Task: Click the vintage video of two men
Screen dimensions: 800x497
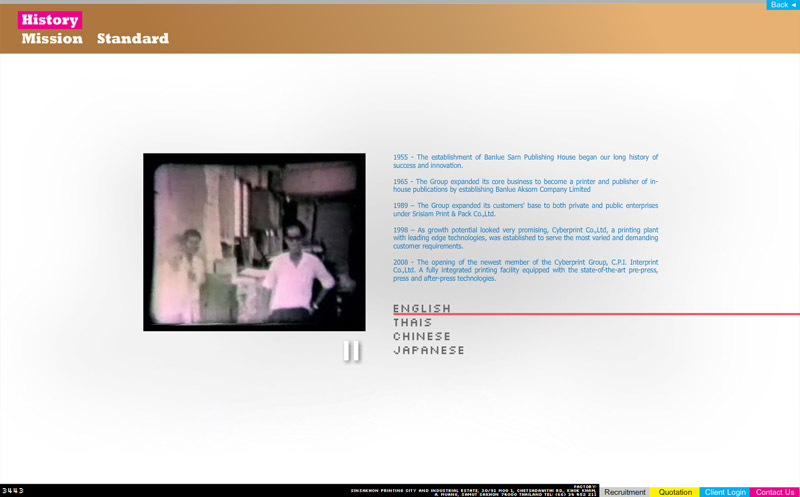Action: click(254, 242)
